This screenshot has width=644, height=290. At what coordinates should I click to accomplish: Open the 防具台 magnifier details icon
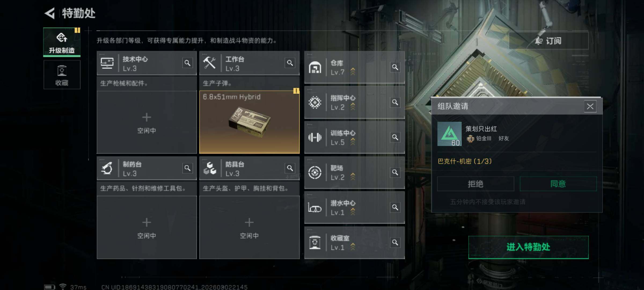pyautogui.click(x=290, y=168)
